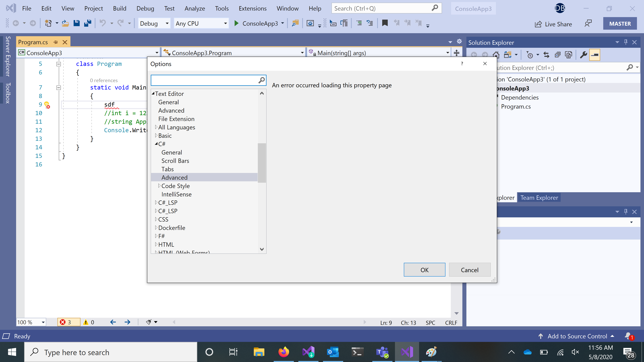Switch to the Team Explorer tab

[539, 197]
